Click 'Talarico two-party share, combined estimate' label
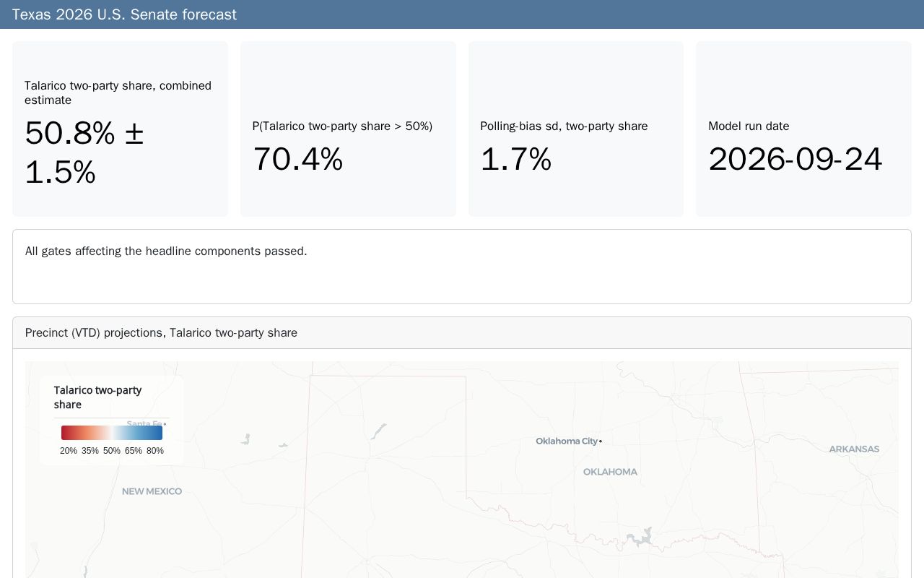The image size is (924, 578). click(x=118, y=92)
